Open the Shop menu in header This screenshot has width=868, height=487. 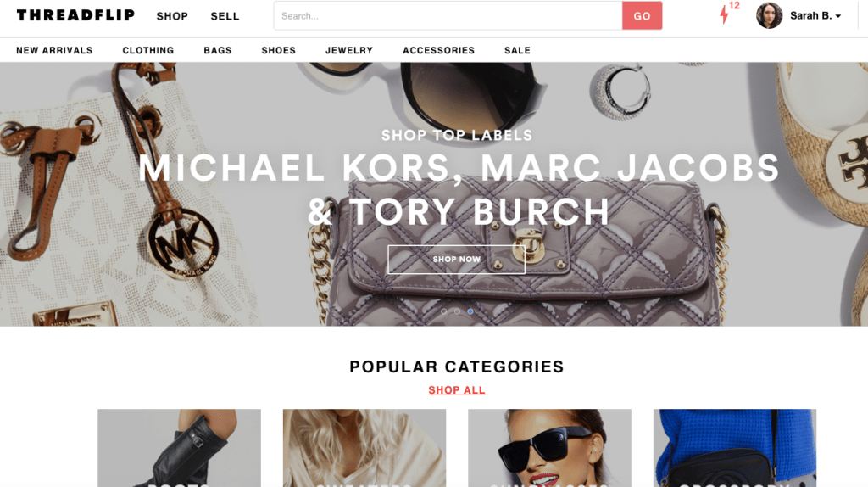172,16
